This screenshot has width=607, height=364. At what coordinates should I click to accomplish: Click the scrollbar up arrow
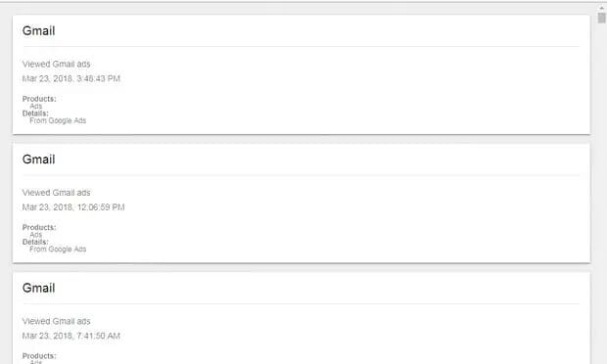(x=601, y=8)
